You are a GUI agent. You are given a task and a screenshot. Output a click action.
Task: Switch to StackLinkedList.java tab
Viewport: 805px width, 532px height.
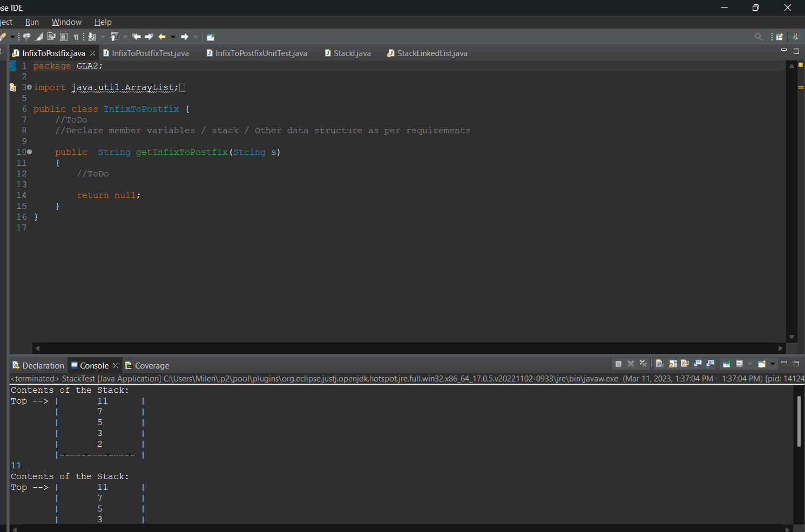click(x=431, y=53)
